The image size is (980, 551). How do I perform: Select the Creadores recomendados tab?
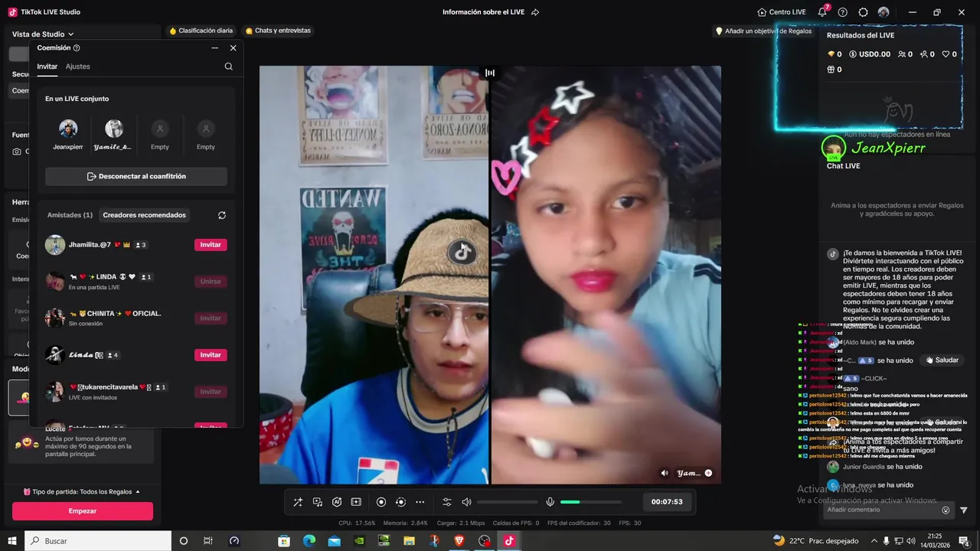click(x=145, y=215)
